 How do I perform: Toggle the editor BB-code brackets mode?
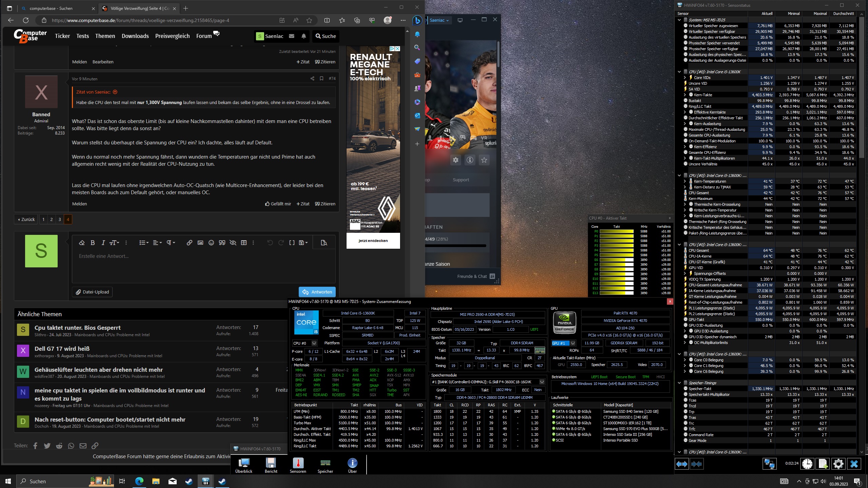point(292,243)
